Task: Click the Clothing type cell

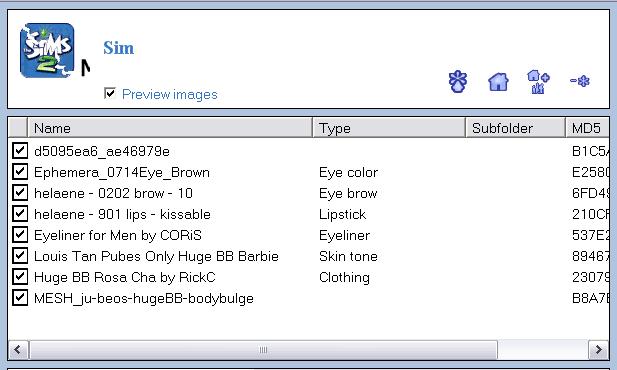Action: click(344, 278)
